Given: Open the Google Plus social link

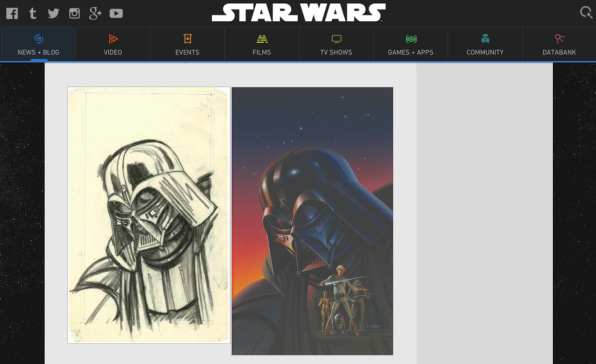Looking at the screenshot, I should 95,13.
